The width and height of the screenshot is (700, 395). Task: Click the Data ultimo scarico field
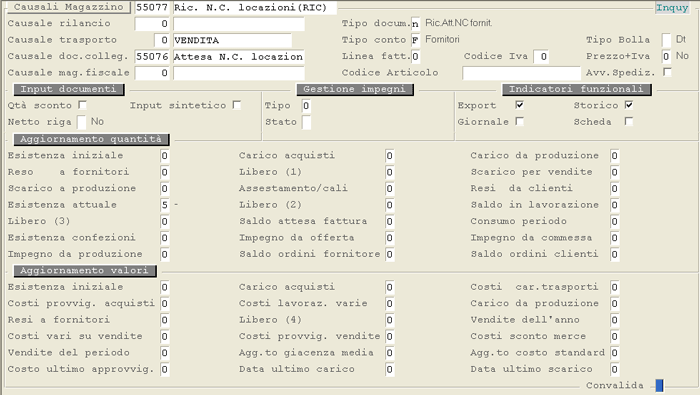click(x=615, y=369)
